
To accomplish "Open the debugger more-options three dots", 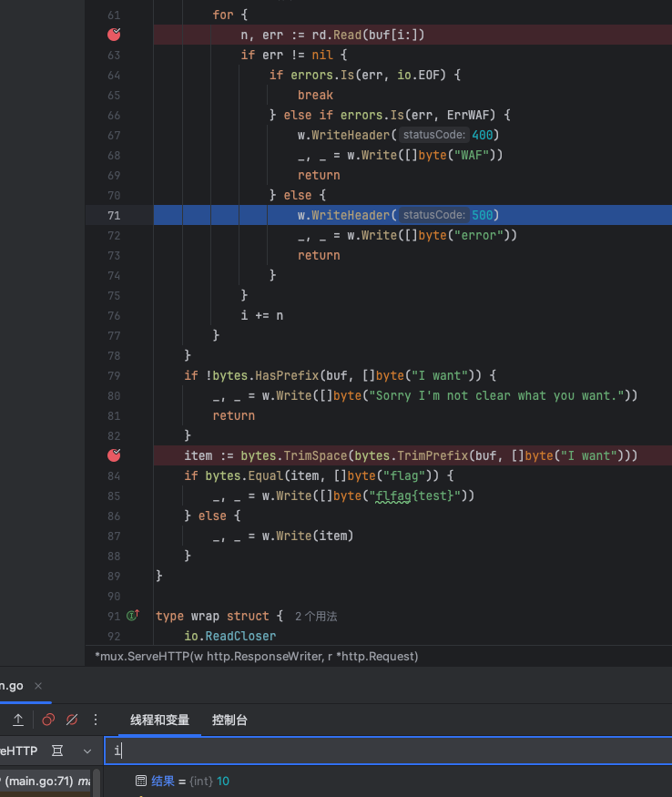I will [x=96, y=720].
